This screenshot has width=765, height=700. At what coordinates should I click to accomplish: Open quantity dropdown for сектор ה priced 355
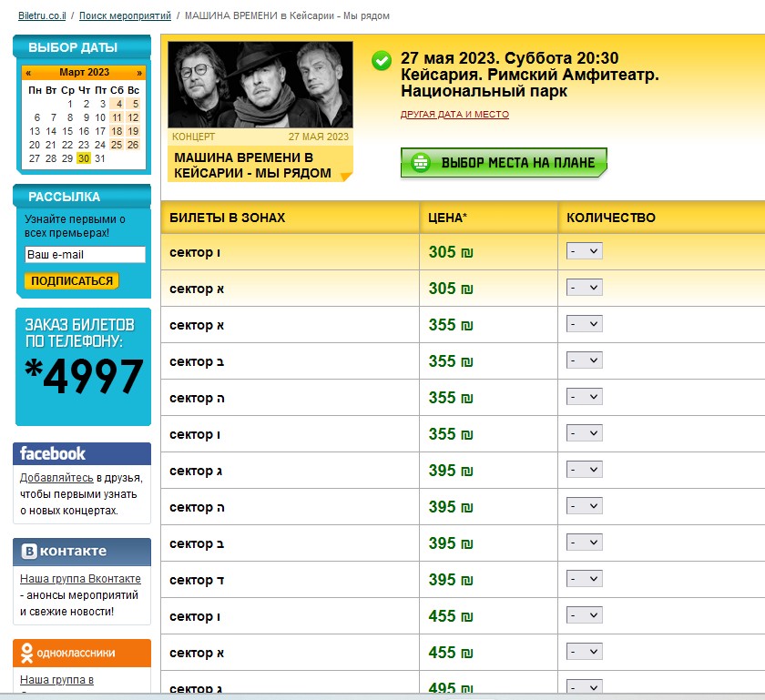(584, 397)
